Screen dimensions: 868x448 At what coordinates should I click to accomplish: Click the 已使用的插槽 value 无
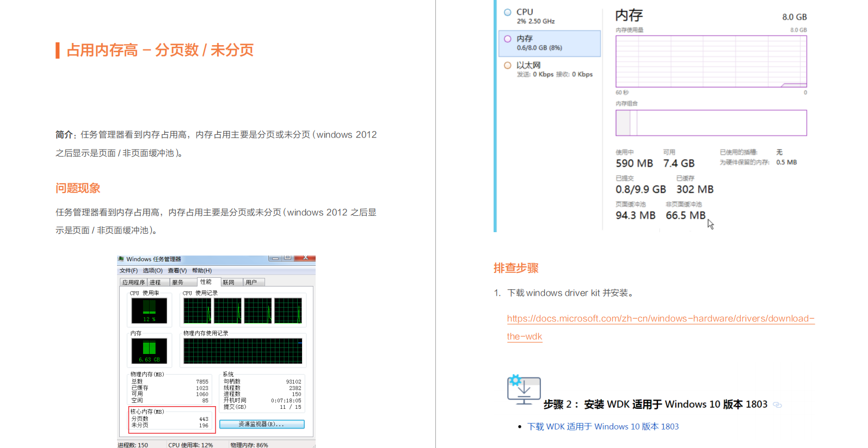(x=779, y=152)
